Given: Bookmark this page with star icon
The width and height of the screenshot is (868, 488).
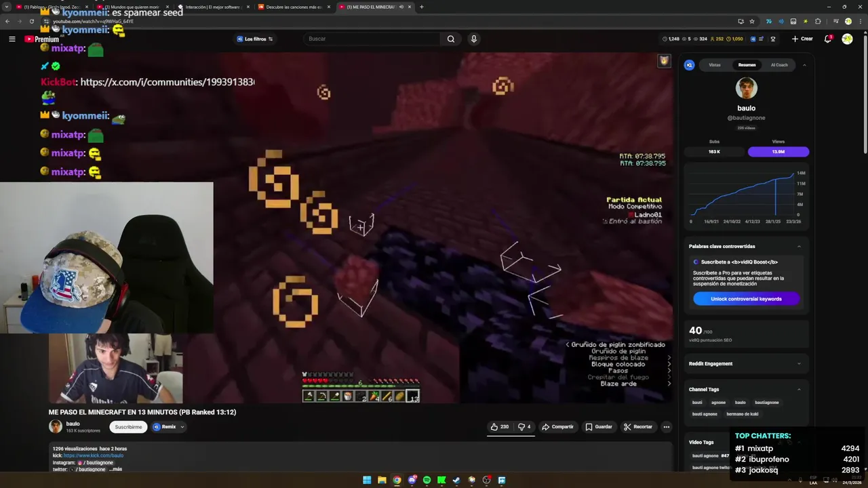Looking at the screenshot, I should click(x=751, y=21).
